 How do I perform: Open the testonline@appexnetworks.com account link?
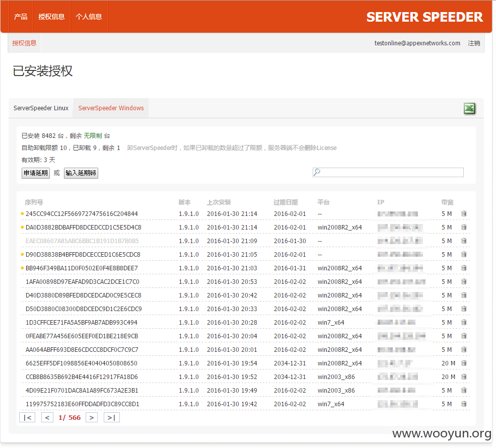pyautogui.click(x=417, y=43)
